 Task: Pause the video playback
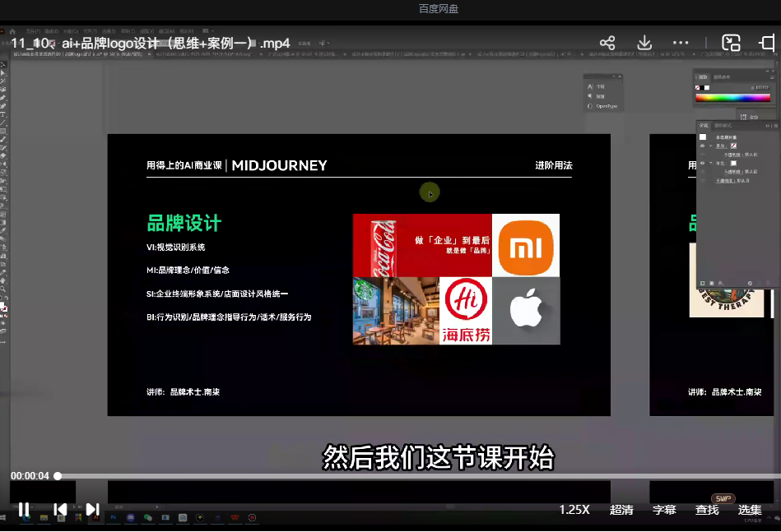click(23, 510)
